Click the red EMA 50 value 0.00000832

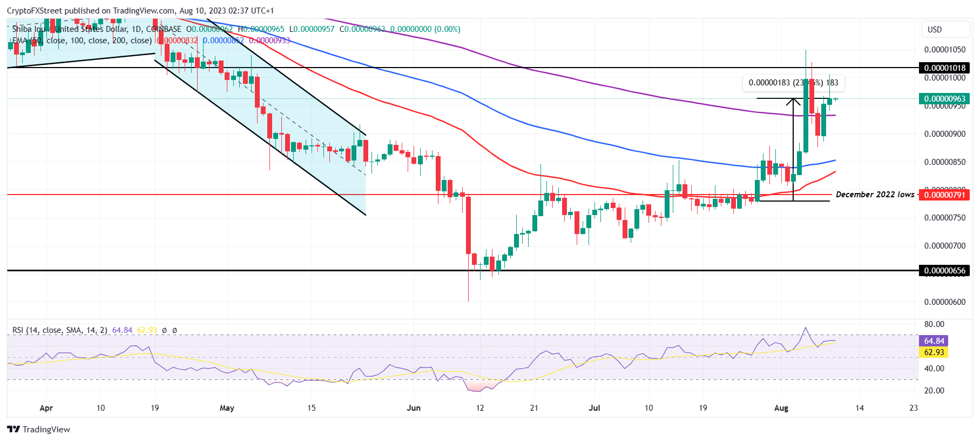[x=178, y=41]
